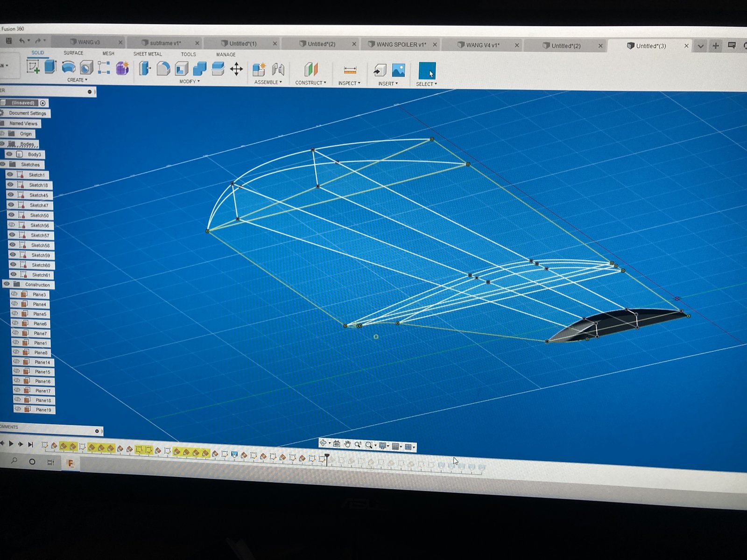The height and width of the screenshot is (560, 747).
Task: Select the Pan hand tool
Action: point(347,444)
